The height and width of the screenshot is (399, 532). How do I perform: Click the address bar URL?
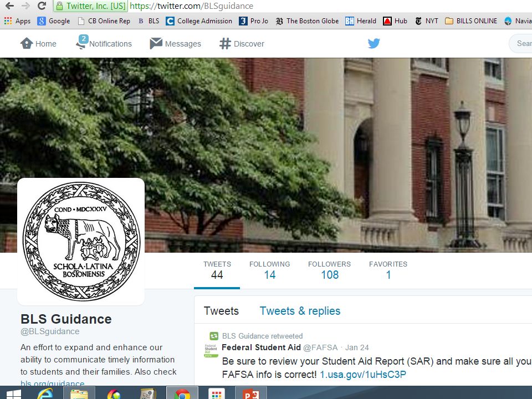click(191, 6)
